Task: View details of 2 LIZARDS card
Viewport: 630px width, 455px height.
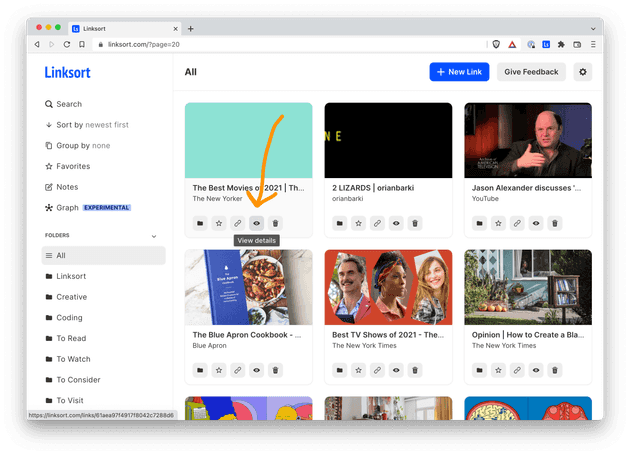Action: pos(396,223)
